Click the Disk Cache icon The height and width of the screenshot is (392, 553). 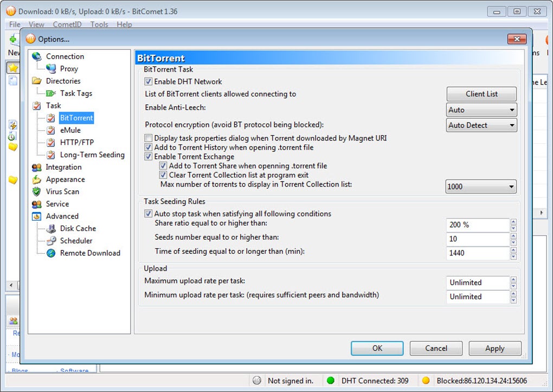click(51, 229)
